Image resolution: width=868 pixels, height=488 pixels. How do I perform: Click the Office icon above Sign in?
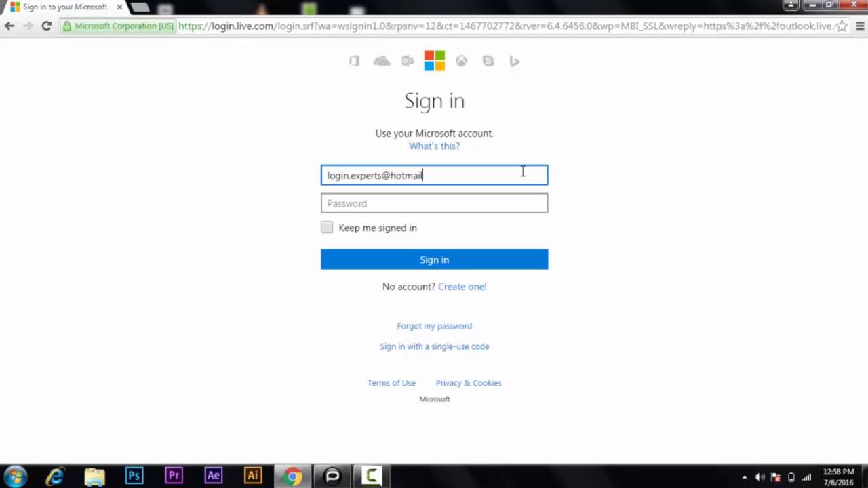tap(354, 61)
